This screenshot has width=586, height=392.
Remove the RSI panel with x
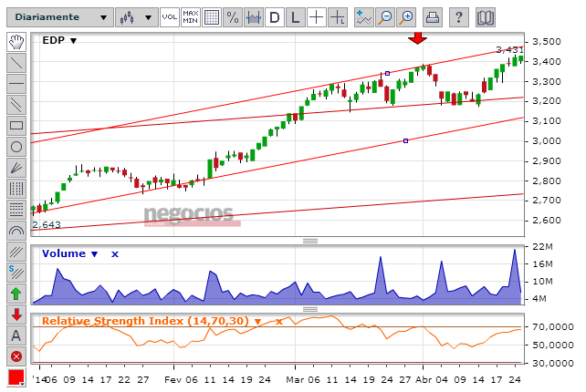279,322
